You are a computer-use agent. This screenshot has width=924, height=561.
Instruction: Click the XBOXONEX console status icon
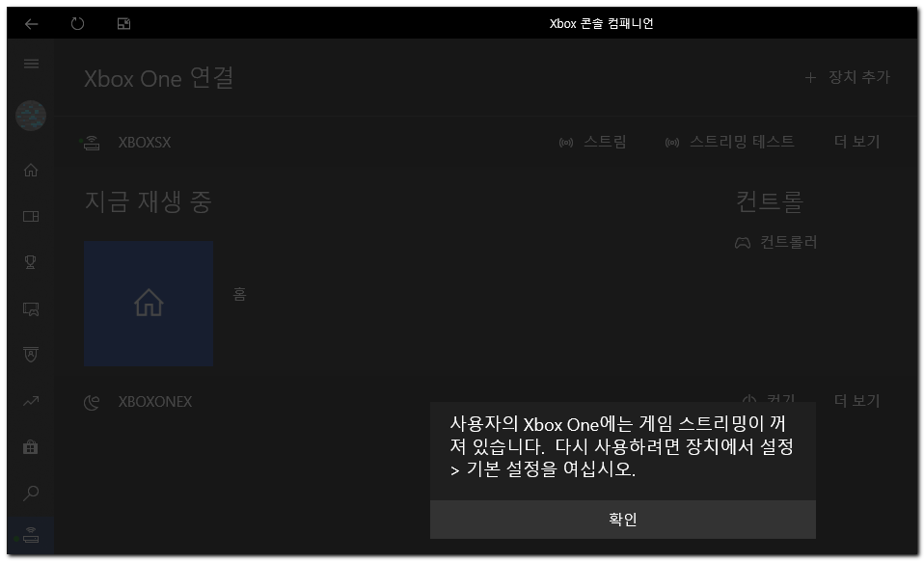(x=92, y=402)
